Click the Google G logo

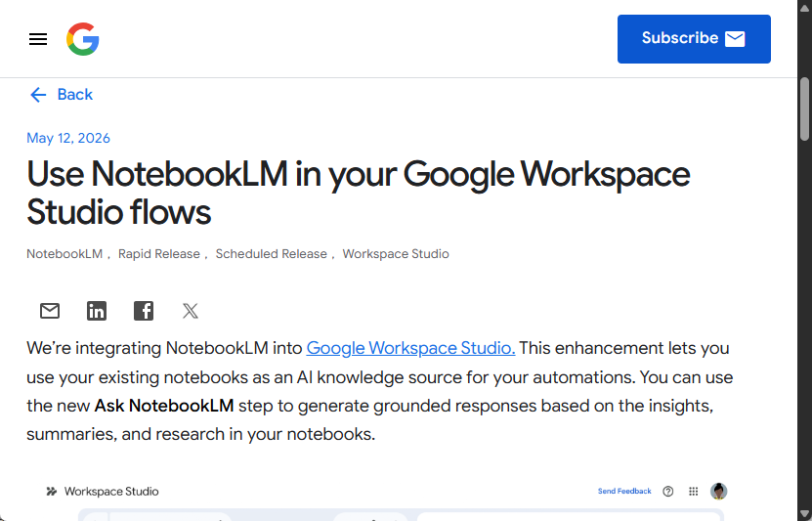pyautogui.click(x=83, y=39)
